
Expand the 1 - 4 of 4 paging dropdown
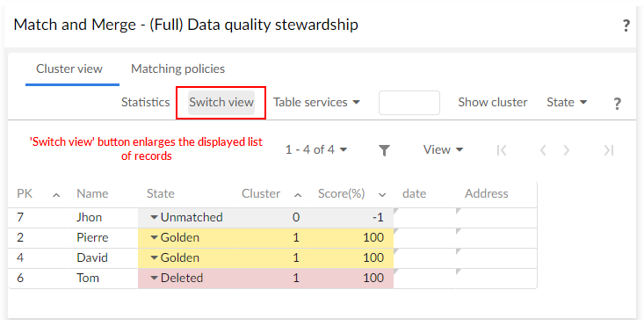(x=316, y=150)
